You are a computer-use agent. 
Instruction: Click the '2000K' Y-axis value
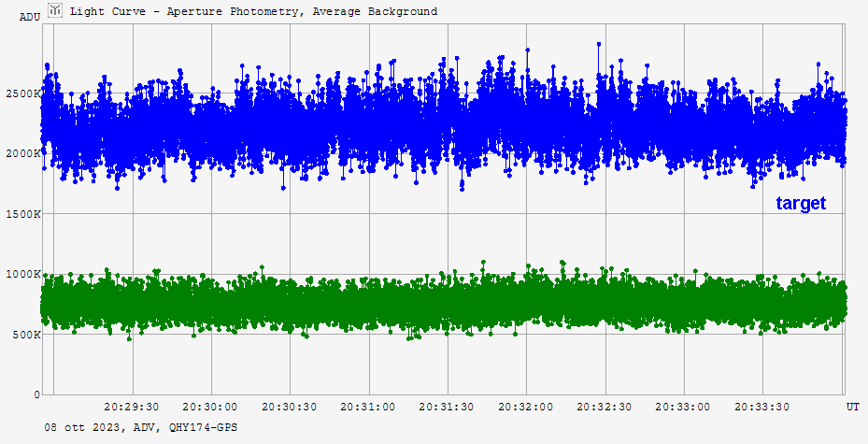pos(23,153)
